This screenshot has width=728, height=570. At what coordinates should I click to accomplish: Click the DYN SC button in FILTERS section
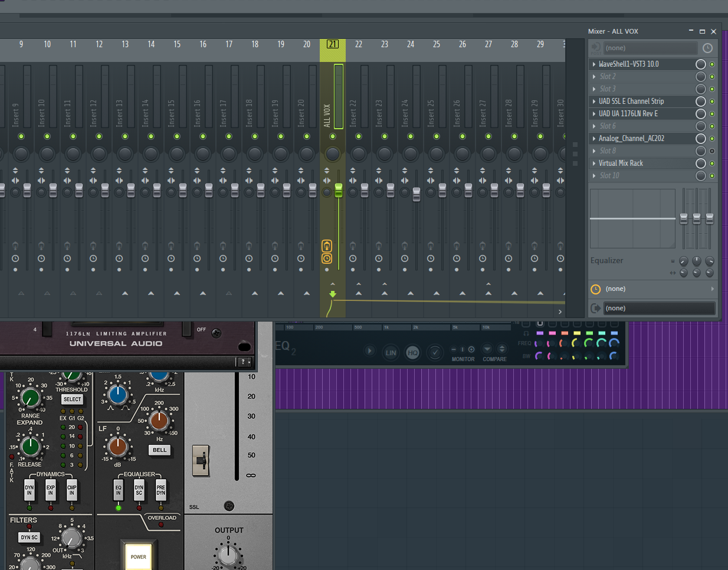[x=29, y=538]
